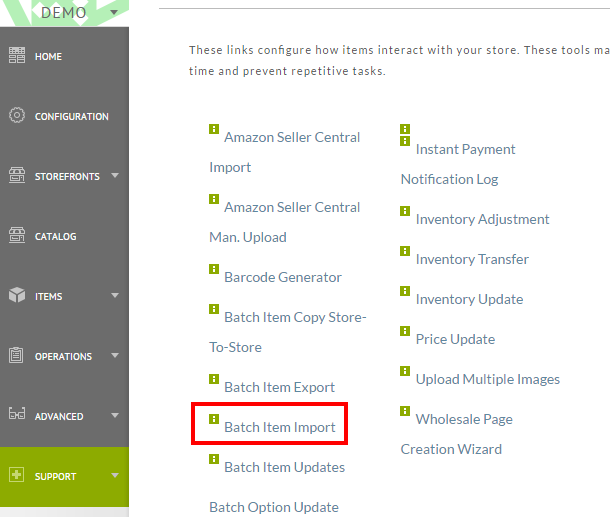Click green info icon beside Barcode Generator
The image size is (610, 517).
[x=214, y=269]
